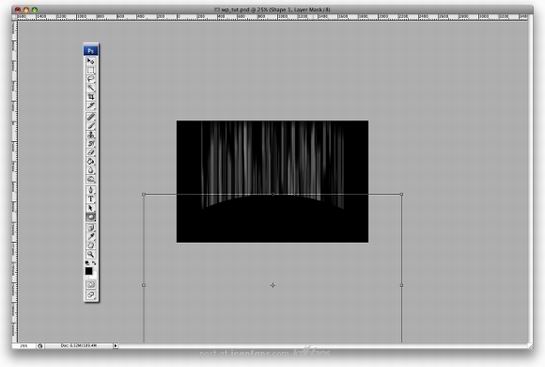Select the Brush tool
This screenshot has width=545, height=367.
[91, 126]
